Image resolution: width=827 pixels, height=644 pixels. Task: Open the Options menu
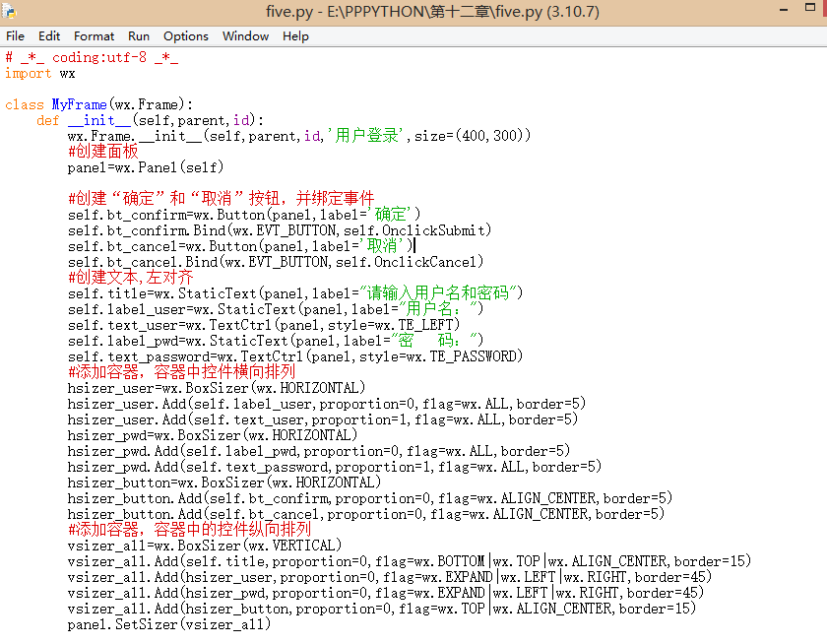186,35
